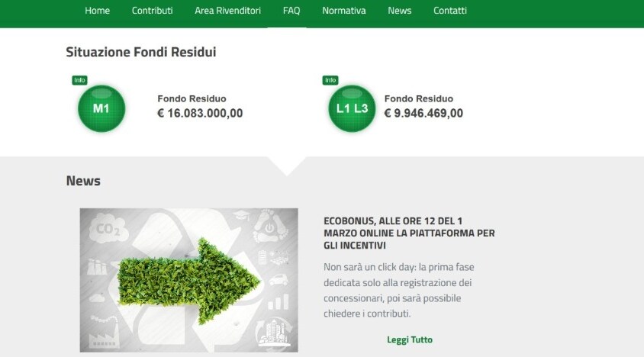
Task: Open the Info badge above L1 L3
Action: click(330, 80)
